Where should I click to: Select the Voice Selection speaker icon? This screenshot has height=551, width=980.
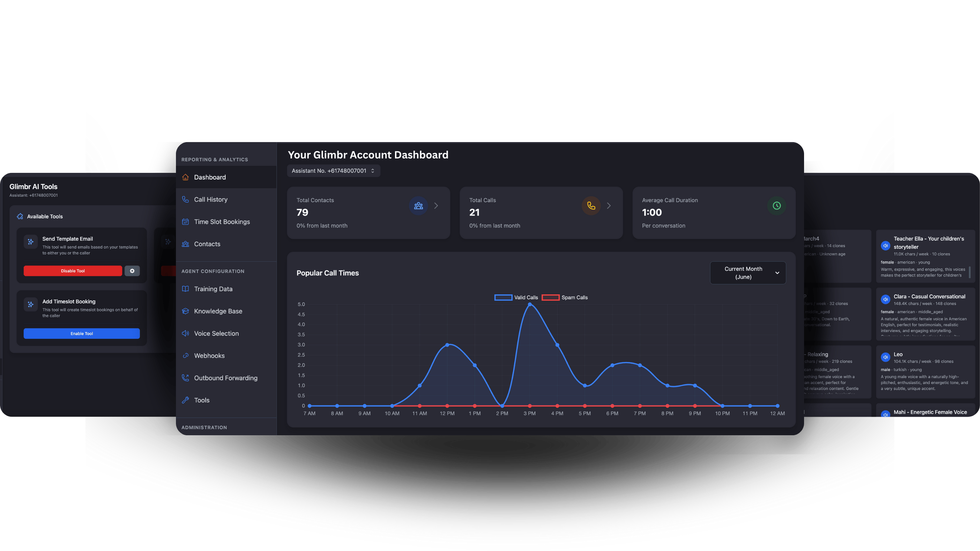[185, 333]
